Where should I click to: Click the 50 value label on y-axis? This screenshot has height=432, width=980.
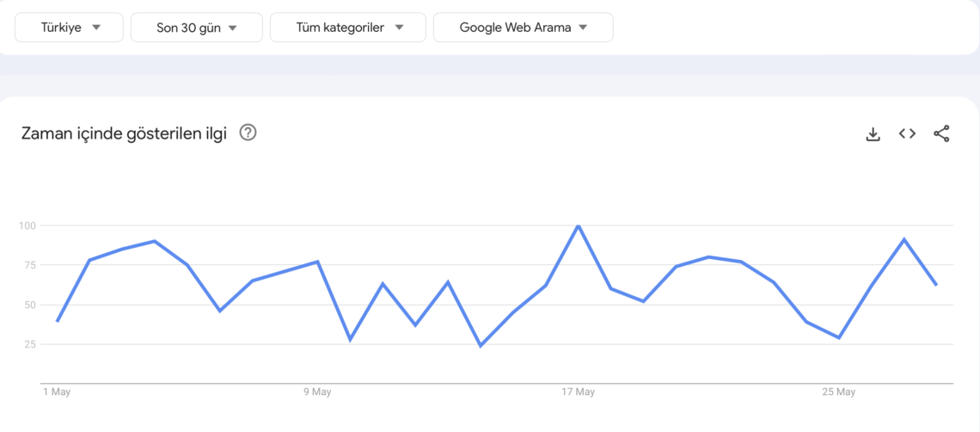click(31, 305)
